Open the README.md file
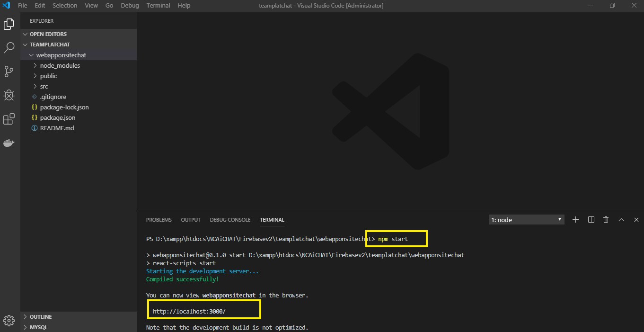This screenshot has height=332, width=644. (x=79, y=128)
